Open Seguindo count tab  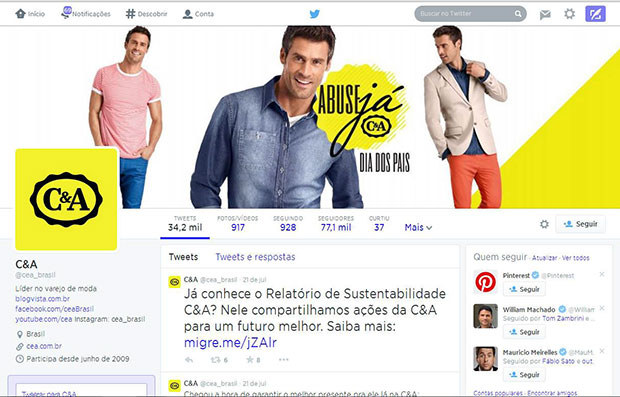coord(288,224)
